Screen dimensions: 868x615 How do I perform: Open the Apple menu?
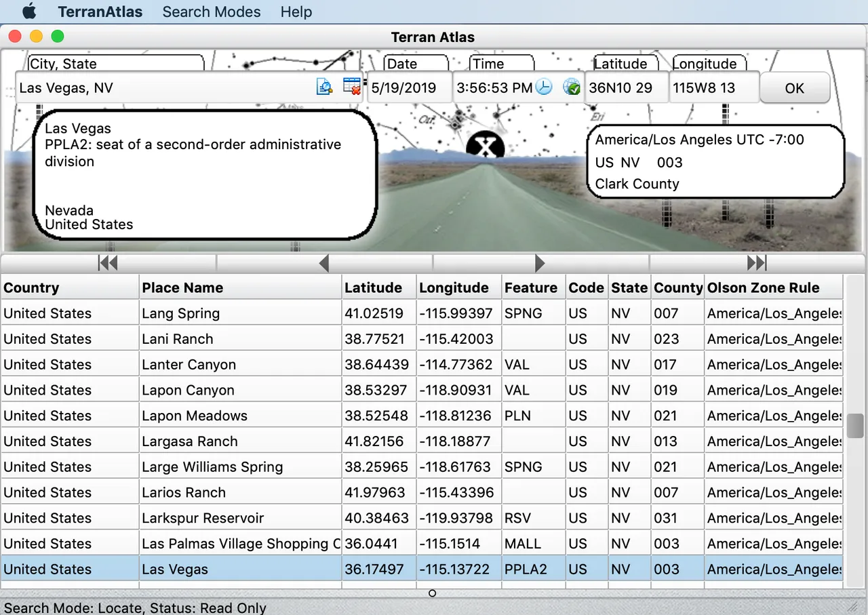click(x=29, y=12)
